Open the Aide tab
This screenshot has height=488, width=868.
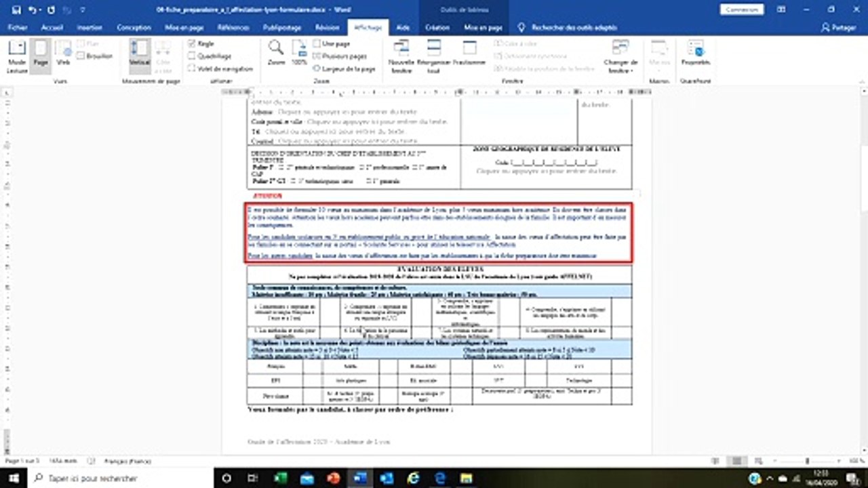coord(403,28)
